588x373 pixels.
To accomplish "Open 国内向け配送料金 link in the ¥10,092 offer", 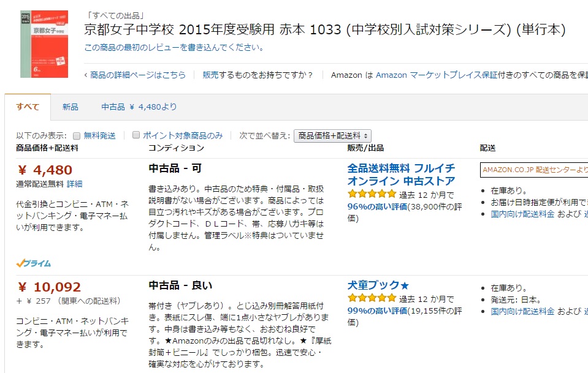I will [x=522, y=311].
